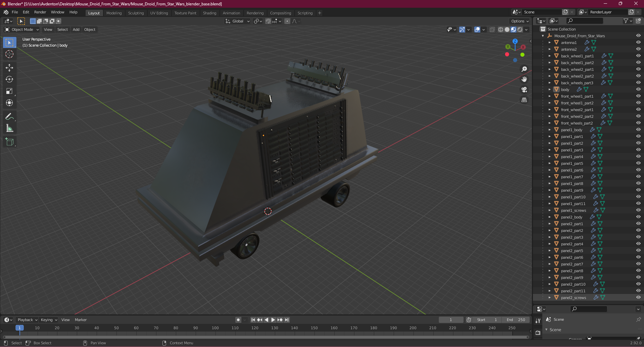The width and height of the screenshot is (644, 347).
Task: Open the Render menu
Action: [40, 12]
